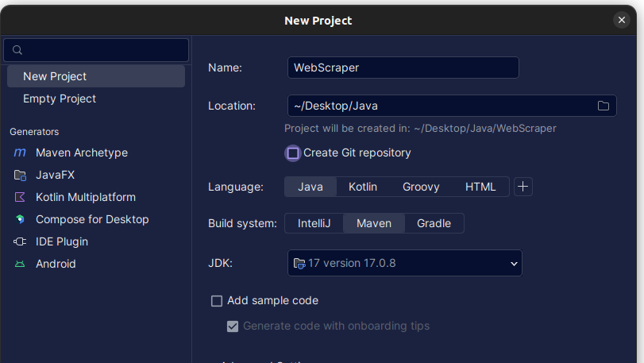
Task: Select Java as the language
Action: (x=310, y=187)
